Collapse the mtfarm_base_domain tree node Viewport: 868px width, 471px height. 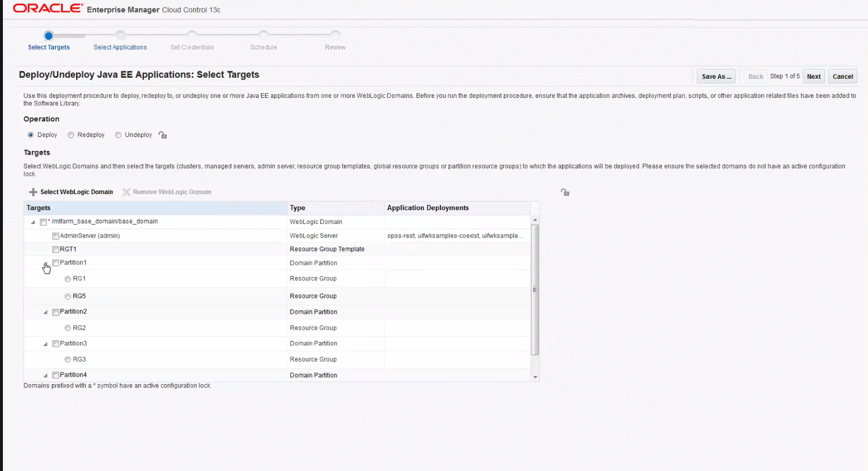(x=33, y=222)
